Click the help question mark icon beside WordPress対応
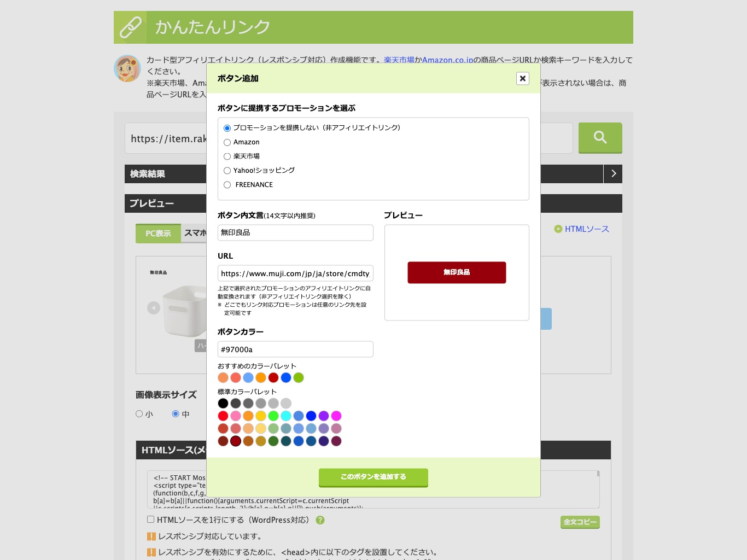 (320, 520)
